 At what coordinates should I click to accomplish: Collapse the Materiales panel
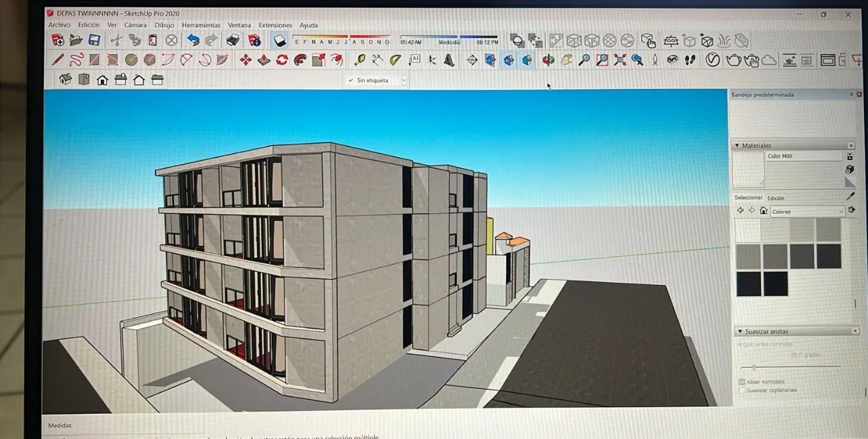(737, 146)
